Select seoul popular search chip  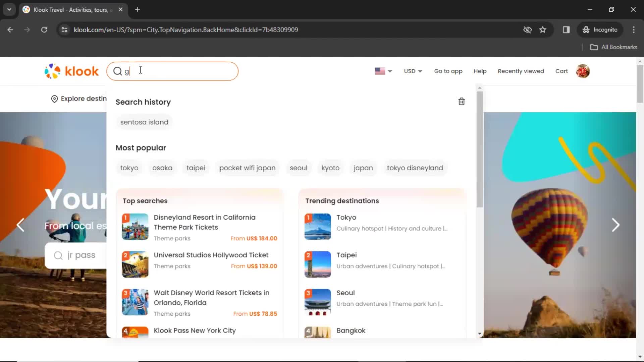click(299, 168)
